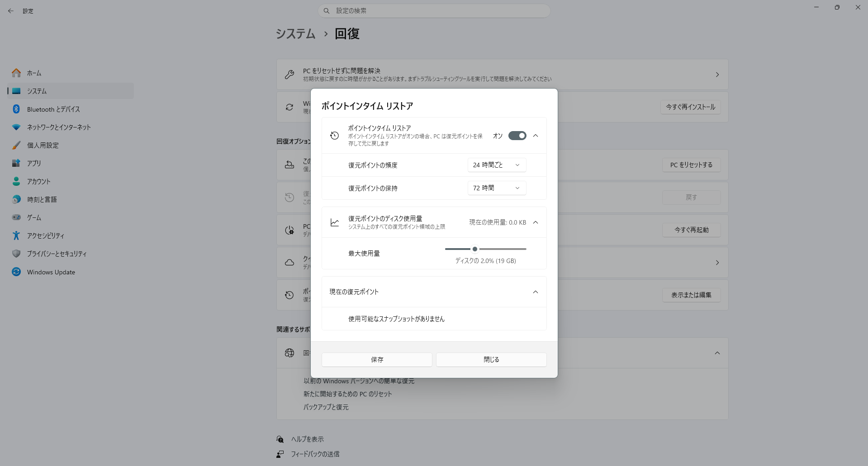Collapse the 現在の復元ポイント section
Image resolution: width=868 pixels, height=466 pixels.
[x=536, y=292]
